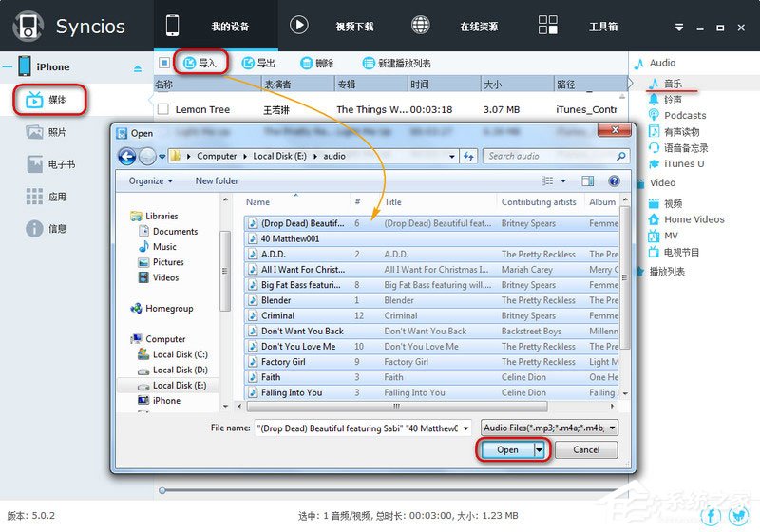Sort by 大小 column header
The height and width of the screenshot is (532, 760).
tap(517, 85)
